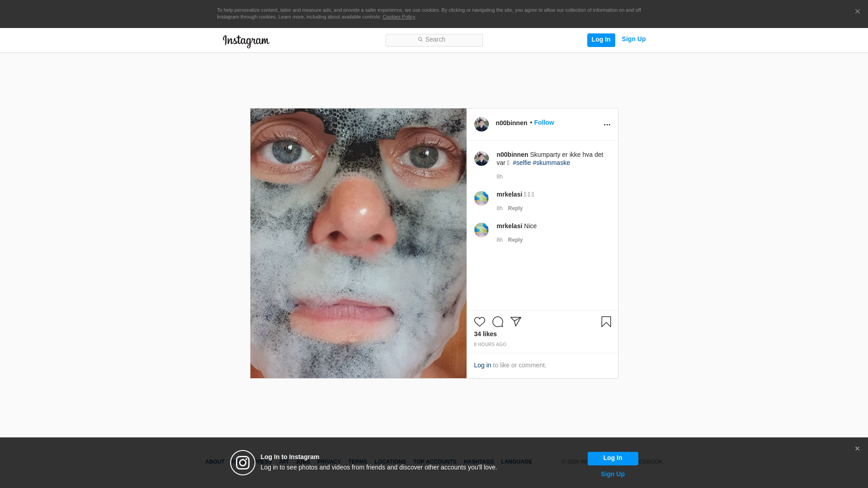The width and height of the screenshot is (868, 488).
Task: Click the blue Log In header button
Action: pyautogui.click(x=601, y=40)
